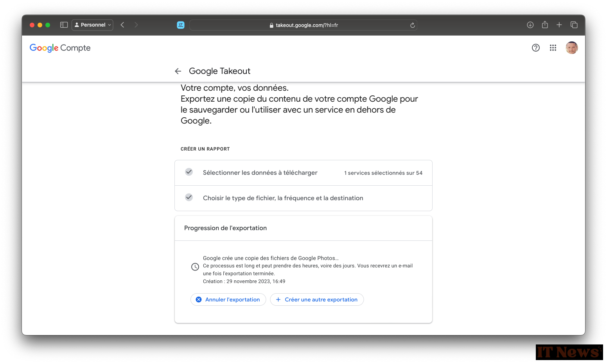Open the account profile picture
The height and width of the screenshot is (364, 607).
point(572,48)
